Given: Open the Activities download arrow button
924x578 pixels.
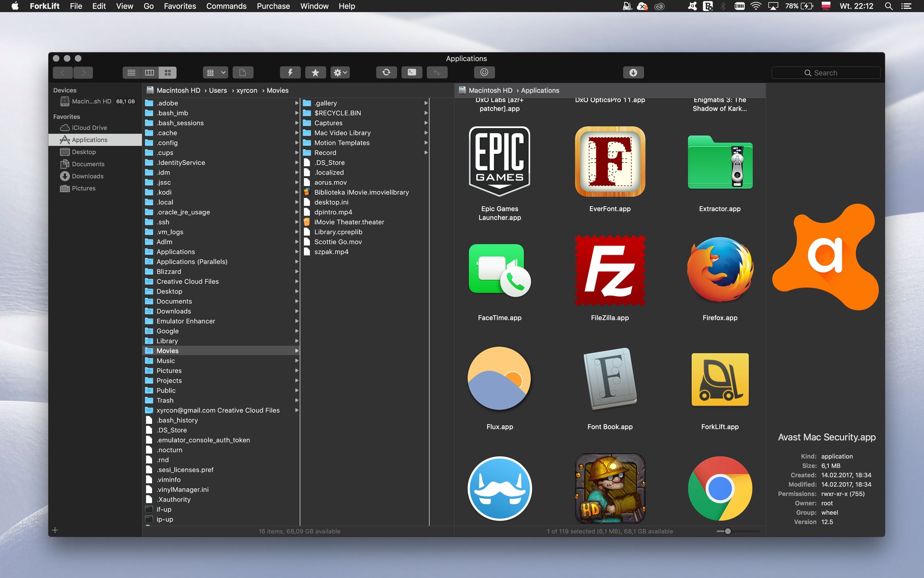Looking at the screenshot, I should 633,73.
